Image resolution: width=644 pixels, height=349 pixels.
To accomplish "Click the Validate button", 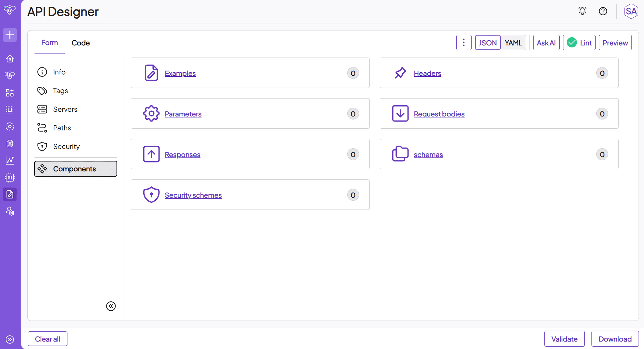I will (564, 339).
